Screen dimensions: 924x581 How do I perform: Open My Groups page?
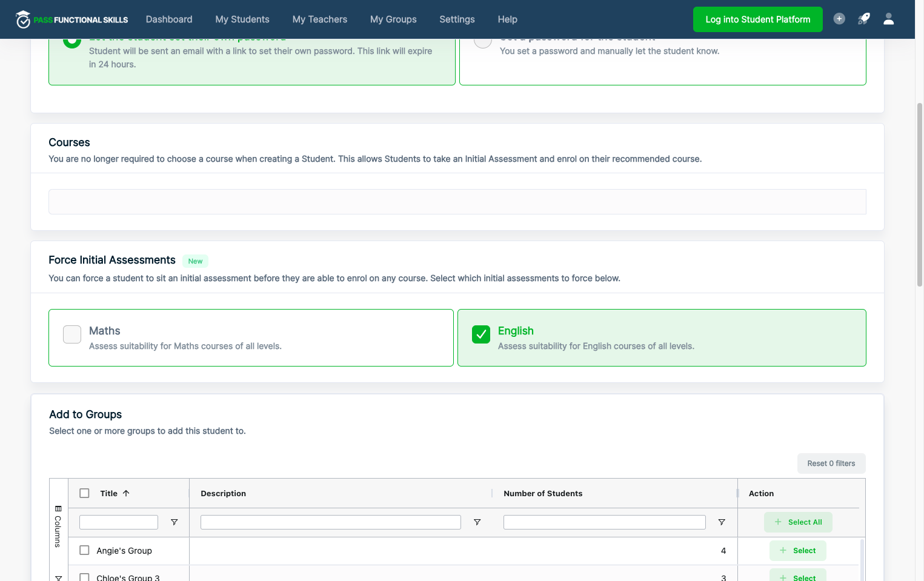point(393,19)
